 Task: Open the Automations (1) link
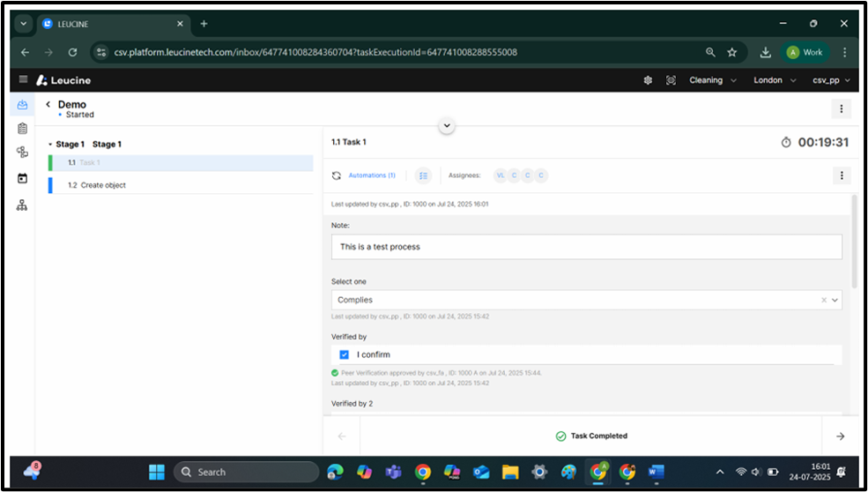371,175
